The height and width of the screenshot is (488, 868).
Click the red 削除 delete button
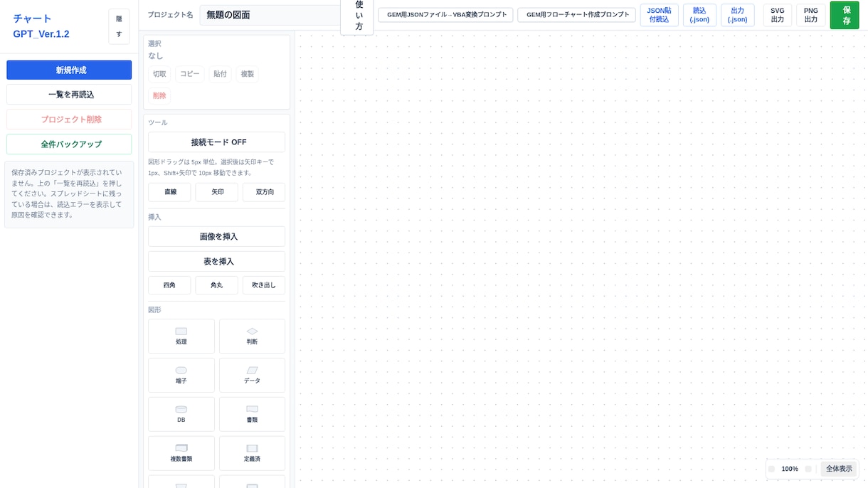point(159,95)
